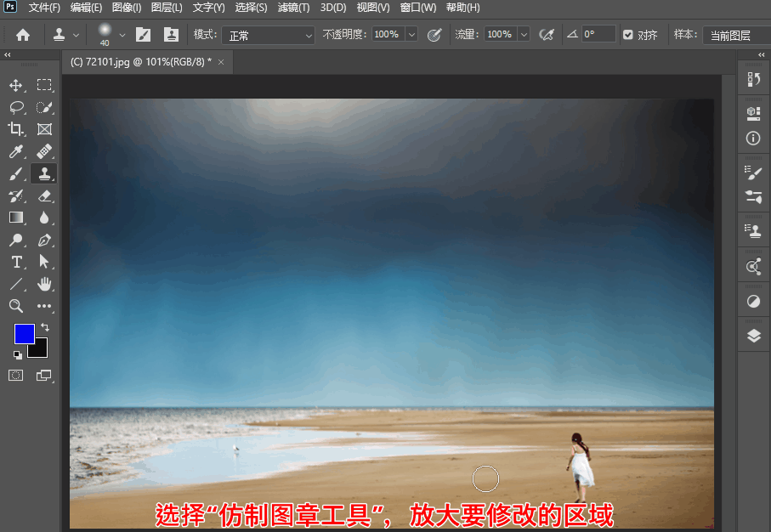Open the Edit Toolbar three-dots menu

[x=44, y=306]
